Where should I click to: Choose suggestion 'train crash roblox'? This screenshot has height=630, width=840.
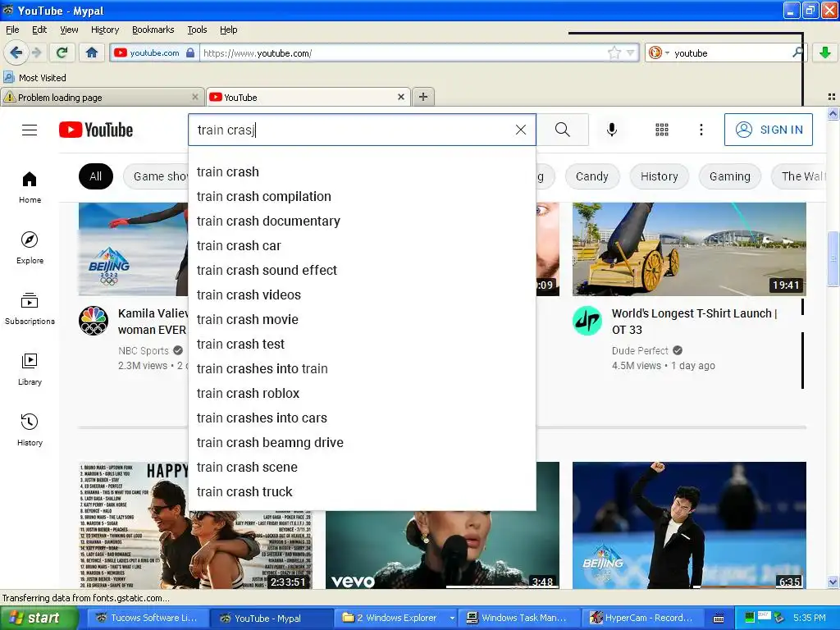(x=362, y=393)
